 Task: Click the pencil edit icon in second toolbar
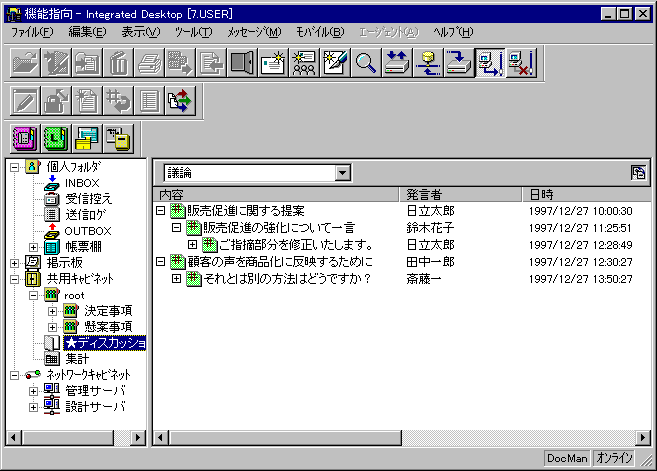tap(25, 101)
